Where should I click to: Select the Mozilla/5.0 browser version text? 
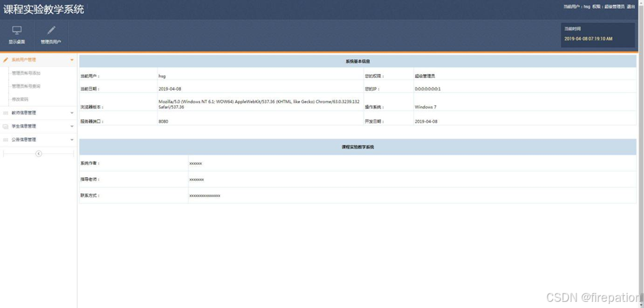tap(259, 104)
